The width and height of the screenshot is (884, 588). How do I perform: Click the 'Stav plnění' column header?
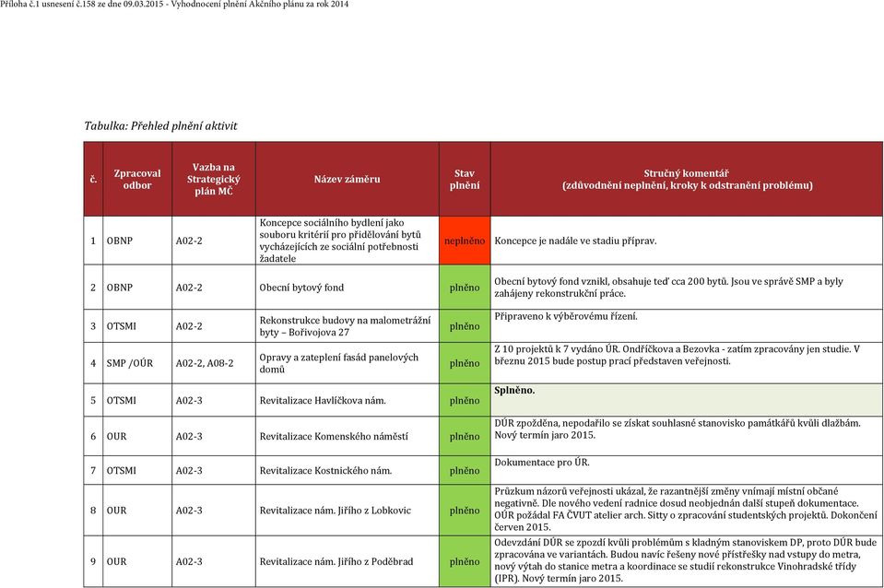pyautogui.click(x=465, y=180)
